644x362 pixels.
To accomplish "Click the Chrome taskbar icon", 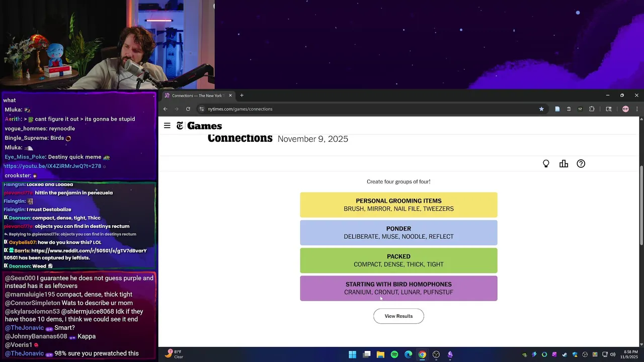I will click(422, 354).
